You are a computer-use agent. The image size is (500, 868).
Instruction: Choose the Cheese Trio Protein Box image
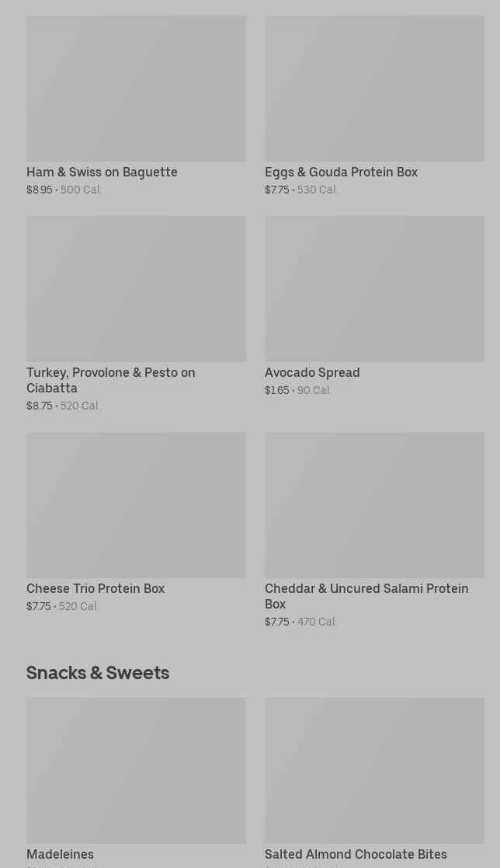click(136, 504)
